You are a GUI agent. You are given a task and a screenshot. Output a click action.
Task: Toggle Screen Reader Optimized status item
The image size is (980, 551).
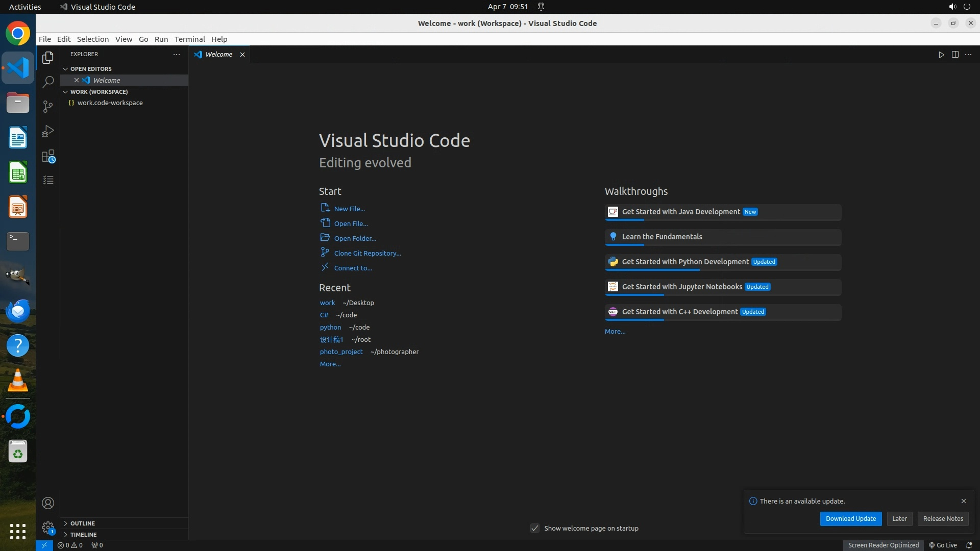[883, 545]
